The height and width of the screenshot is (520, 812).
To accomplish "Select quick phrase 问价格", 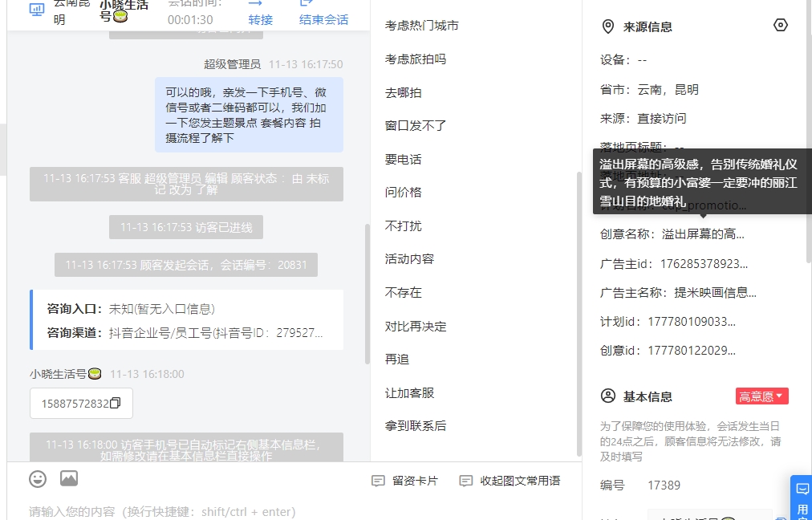I will pyautogui.click(x=403, y=192).
